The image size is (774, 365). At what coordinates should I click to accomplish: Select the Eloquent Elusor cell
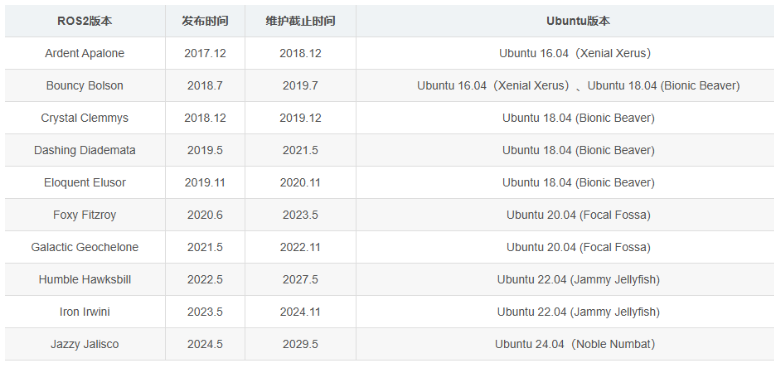point(85,183)
